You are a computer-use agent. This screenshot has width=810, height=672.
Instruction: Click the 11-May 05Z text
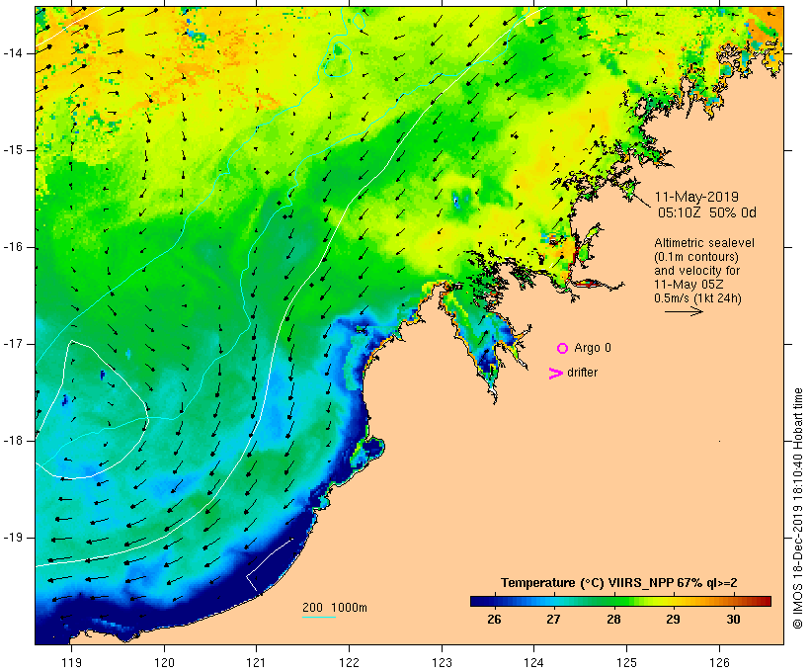[x=688, y=285]
